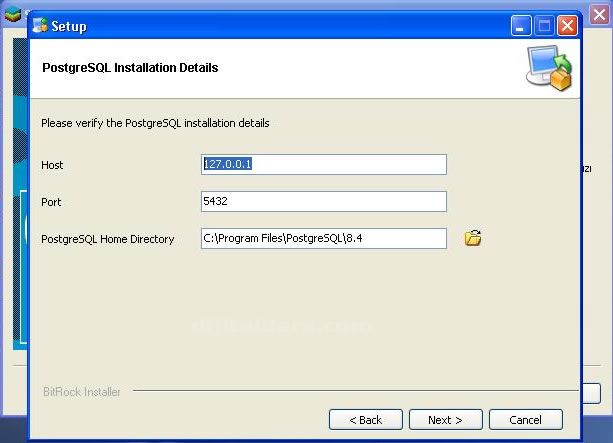Go to the previous step with Back
This screenshot has width=613, height=443.
click(x=365, y=420)
